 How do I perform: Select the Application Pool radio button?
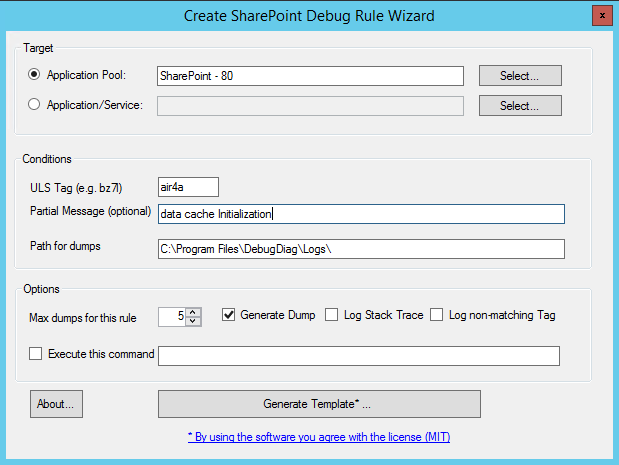(x=36, y=75)
